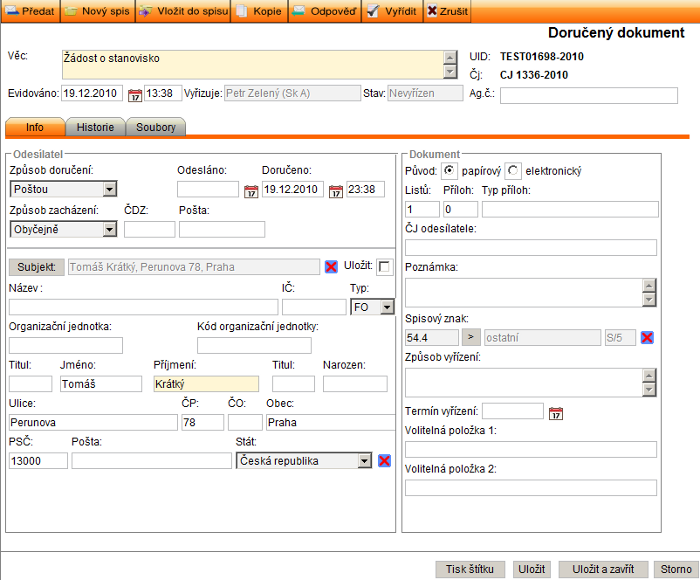Select elektronický origin radio button
Image resolution: width=700 pixels, height=580 pixels.
click(x=513, y=171)
